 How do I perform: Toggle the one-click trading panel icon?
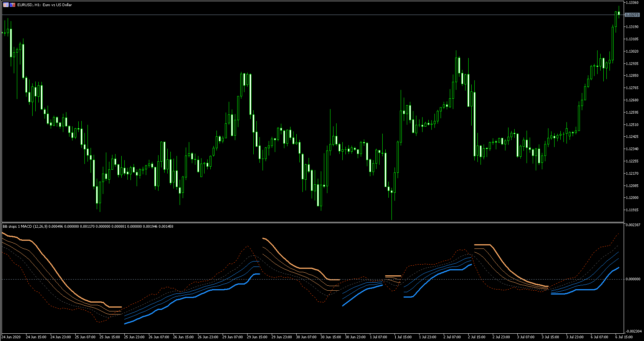pos(12,5)
